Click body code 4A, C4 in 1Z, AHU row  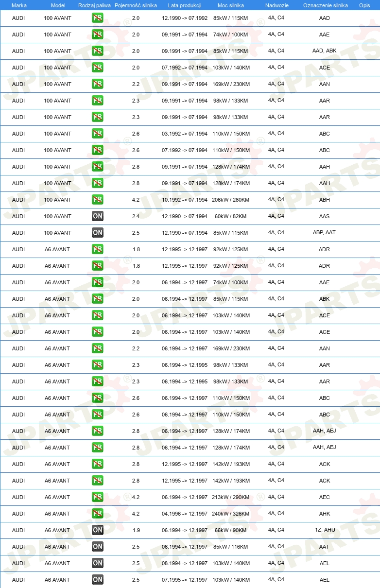click(x=276, y=530)
